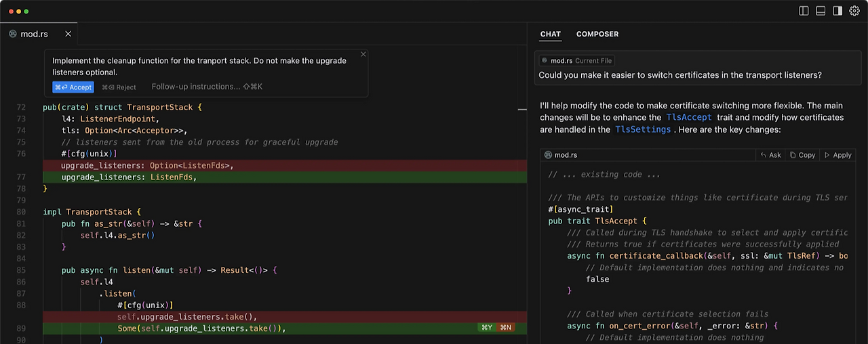Toggle the bottom panel layout icon

(821, 11)
